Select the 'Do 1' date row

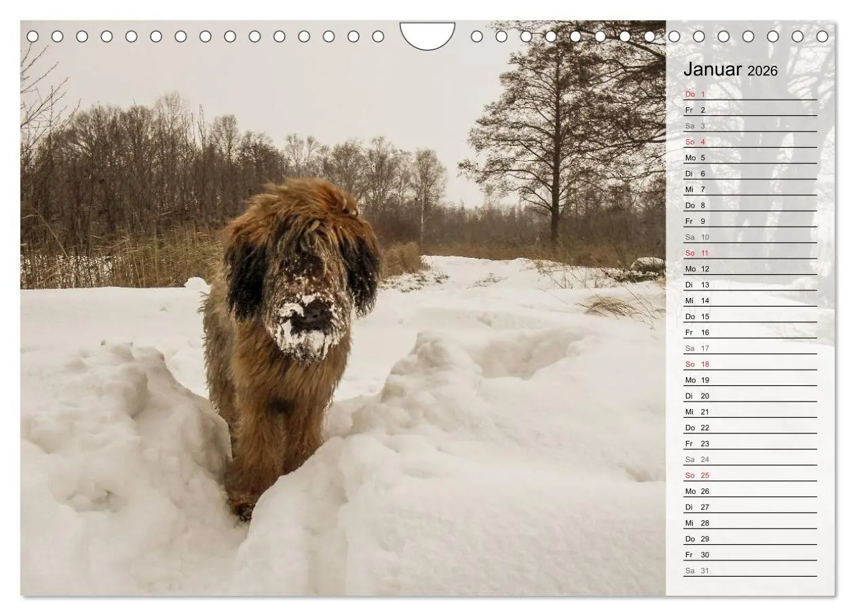750,94
